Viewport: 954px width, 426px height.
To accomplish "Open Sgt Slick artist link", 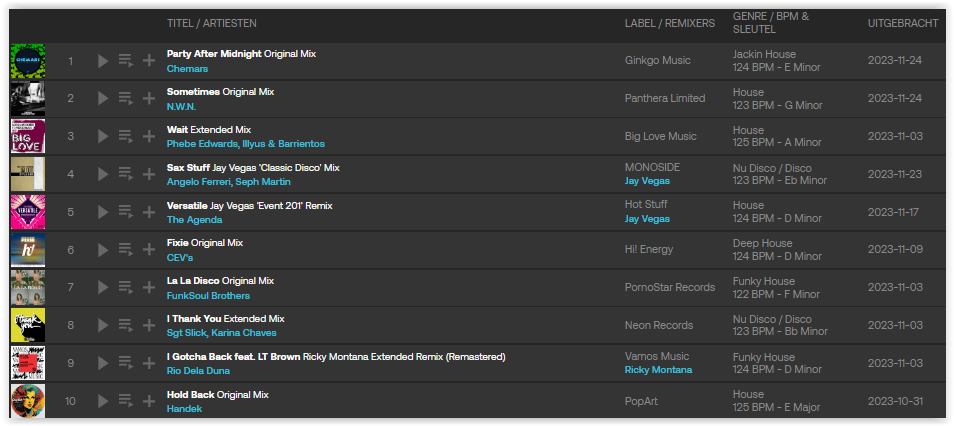I will click(186, 333).
